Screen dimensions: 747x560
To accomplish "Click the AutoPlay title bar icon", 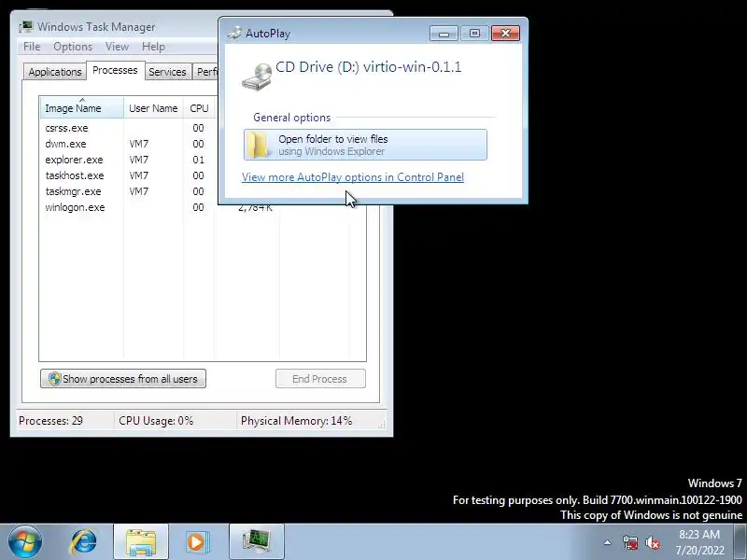I will (x=234, y=33).
